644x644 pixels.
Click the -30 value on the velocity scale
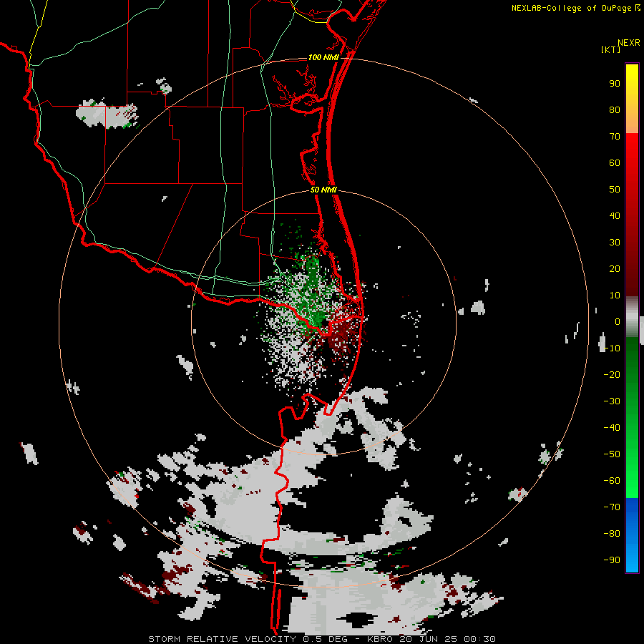pyautogui.click(x=612, y=401)
